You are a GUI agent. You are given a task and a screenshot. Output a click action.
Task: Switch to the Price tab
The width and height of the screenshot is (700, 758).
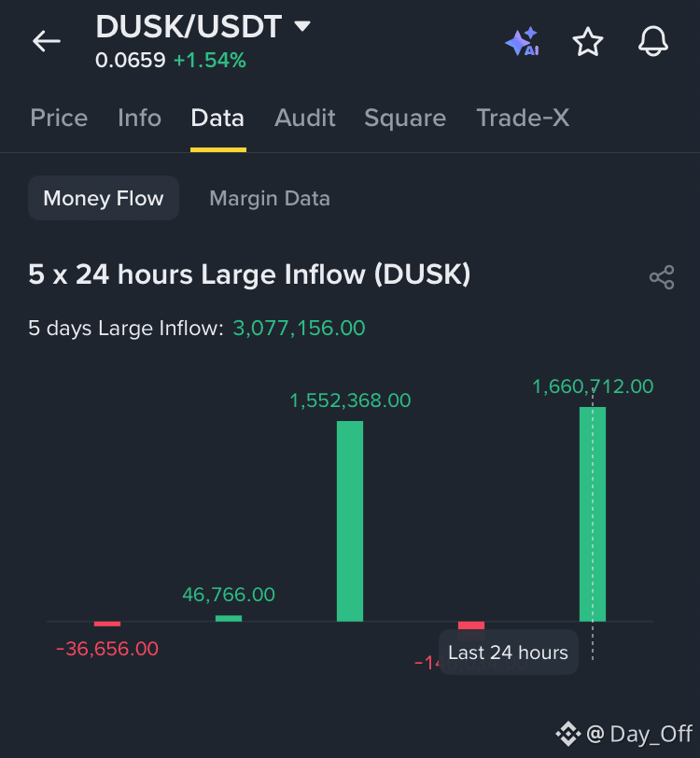pos(59,118)
